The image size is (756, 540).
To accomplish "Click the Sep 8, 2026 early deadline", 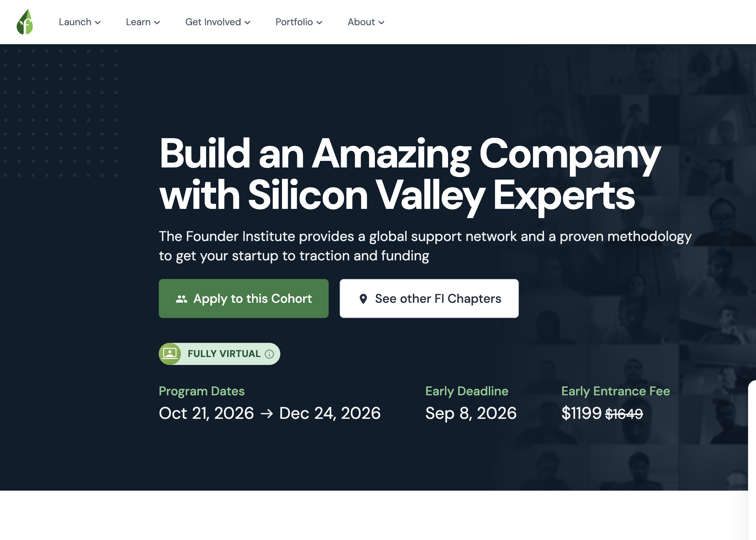I will [x=471, y=413].
